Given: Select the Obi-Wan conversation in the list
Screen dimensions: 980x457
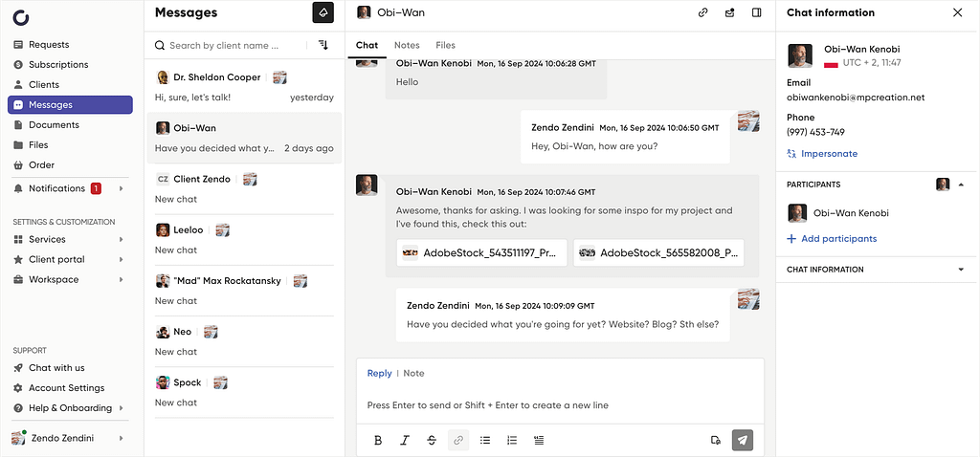Looking at the screenshot, I should click(x=244, y=138).
